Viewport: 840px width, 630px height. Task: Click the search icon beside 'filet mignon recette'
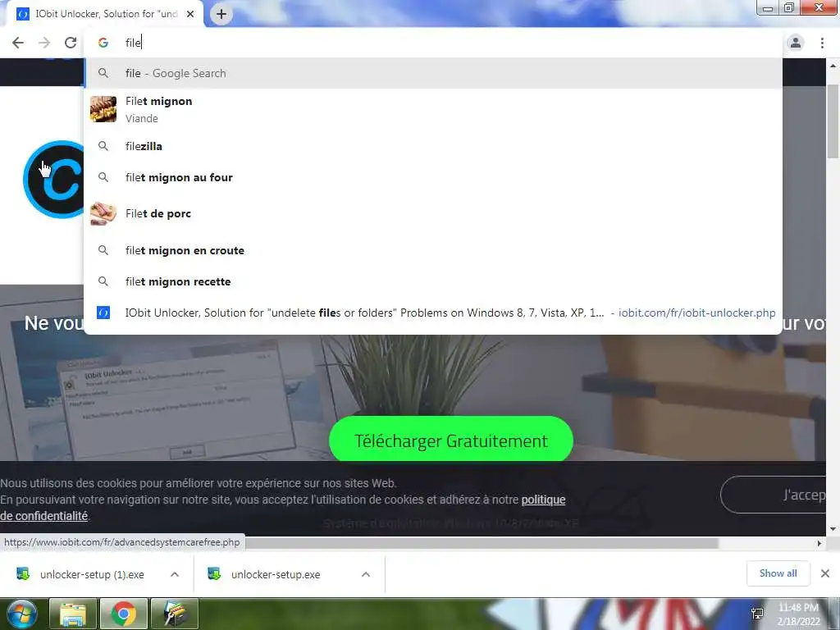click(x=103, y=281)
